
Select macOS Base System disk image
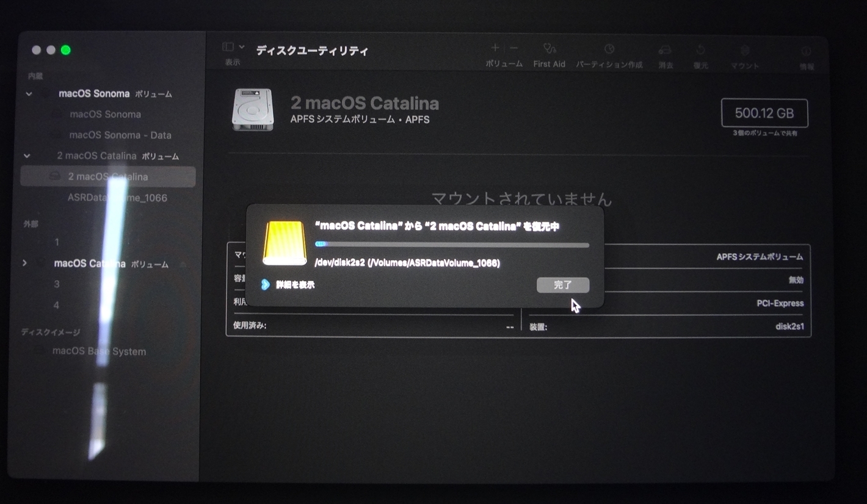(99, 351)
